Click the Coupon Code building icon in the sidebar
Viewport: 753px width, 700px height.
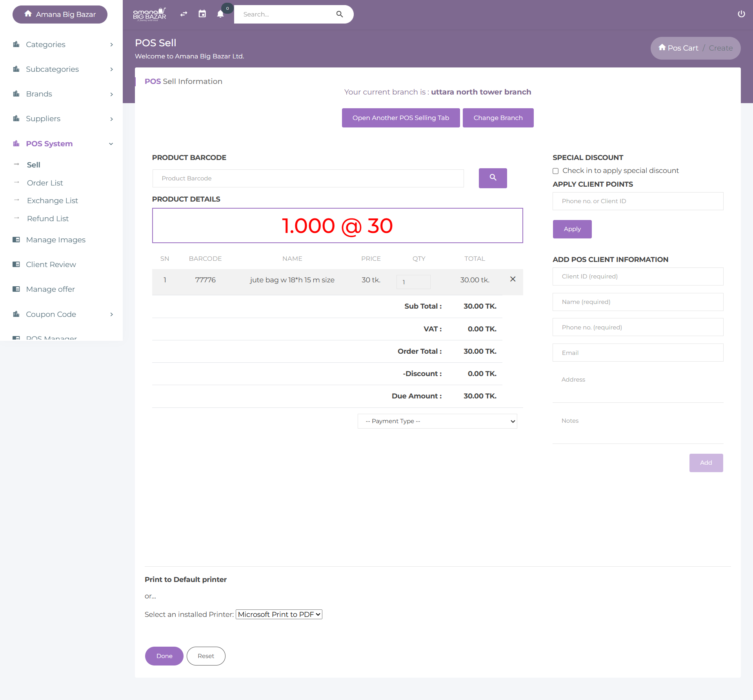point(16,314)
